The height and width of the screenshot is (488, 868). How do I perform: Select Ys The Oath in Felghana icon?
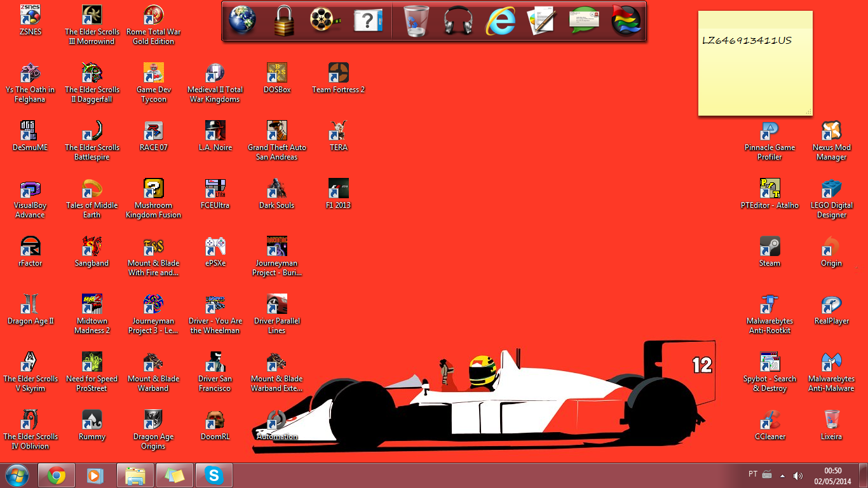tap(30, 72)
